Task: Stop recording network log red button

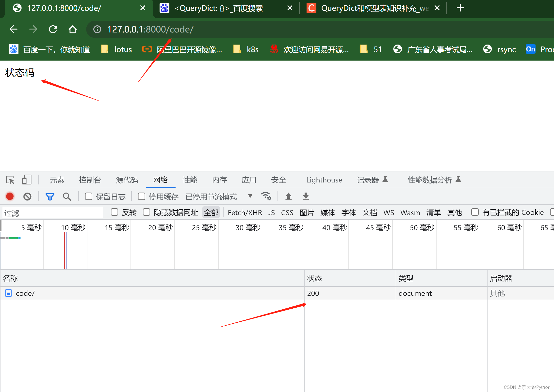Action: pos(10,196)
